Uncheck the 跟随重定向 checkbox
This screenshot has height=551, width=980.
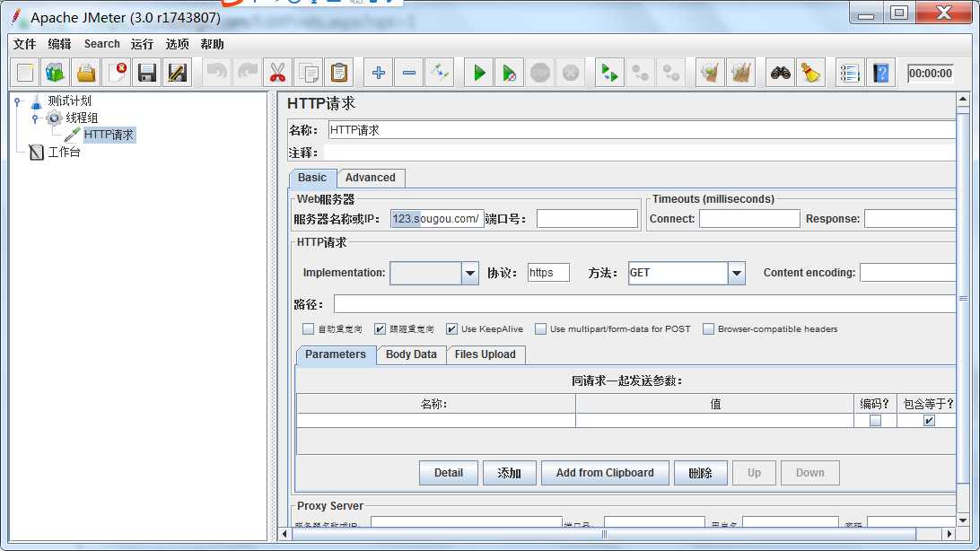380,328
